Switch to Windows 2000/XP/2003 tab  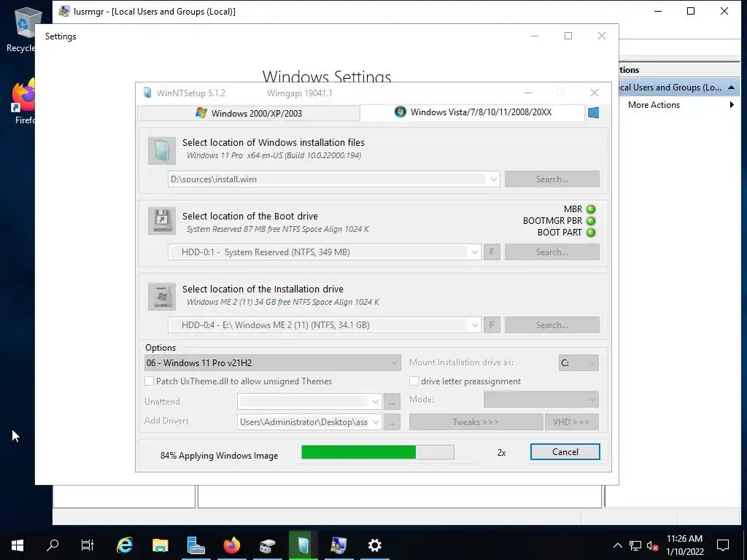[x=249, y=113]
